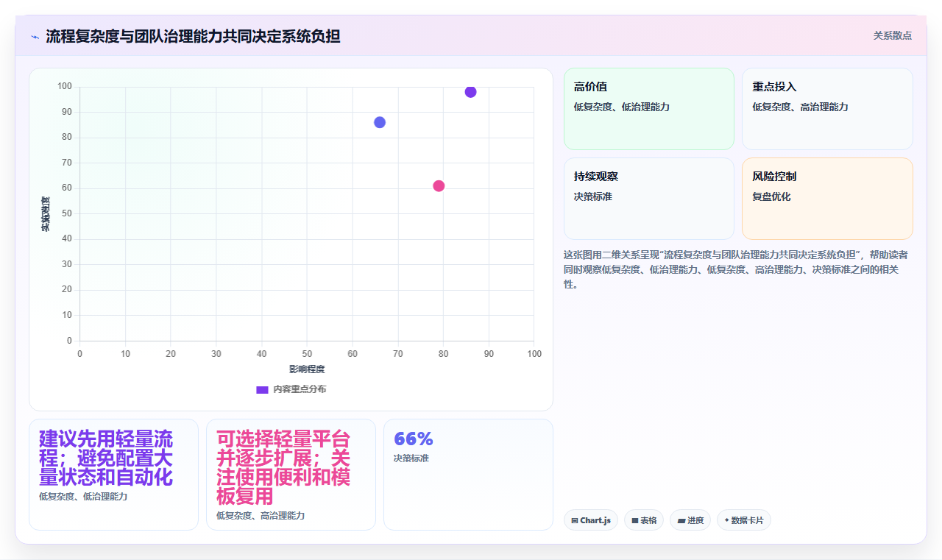Select the 数据卡片 tag

point(743,520)
